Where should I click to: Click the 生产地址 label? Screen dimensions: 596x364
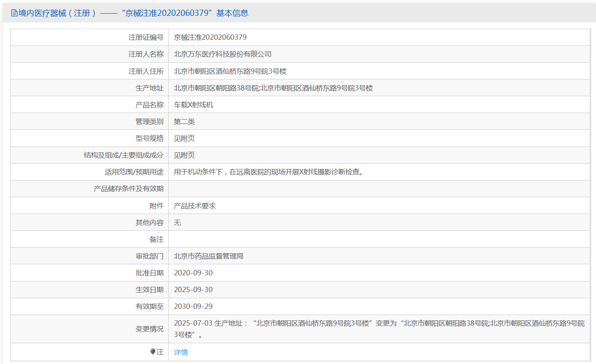pyautogui.click(x=149, y=88)
